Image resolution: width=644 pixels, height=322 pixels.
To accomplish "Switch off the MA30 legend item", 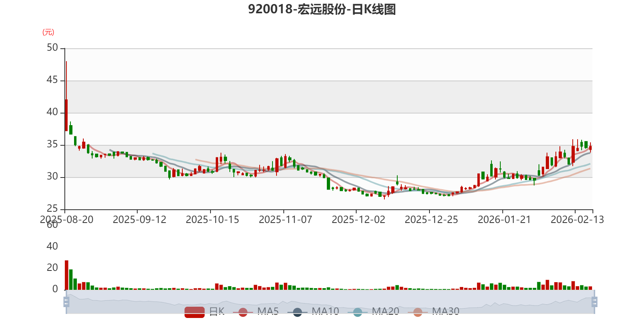I will pos(433,312).
